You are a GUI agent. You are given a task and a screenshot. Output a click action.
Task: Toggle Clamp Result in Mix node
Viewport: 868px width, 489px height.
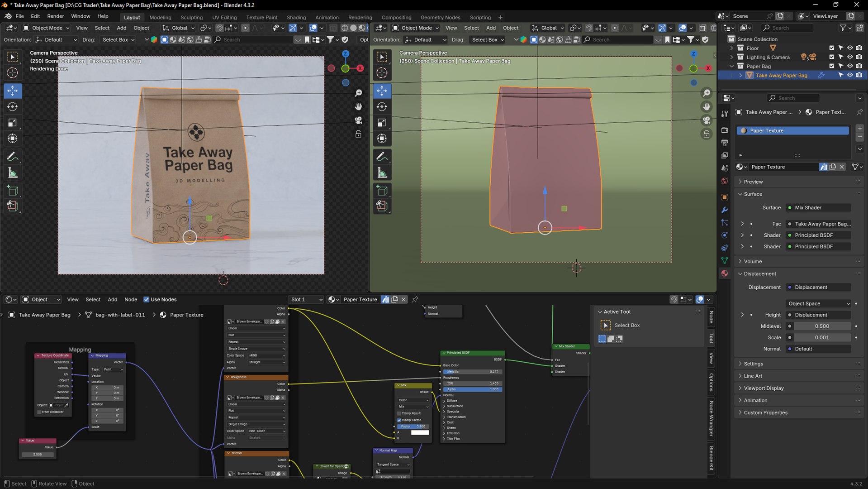[x=399, y=413]
